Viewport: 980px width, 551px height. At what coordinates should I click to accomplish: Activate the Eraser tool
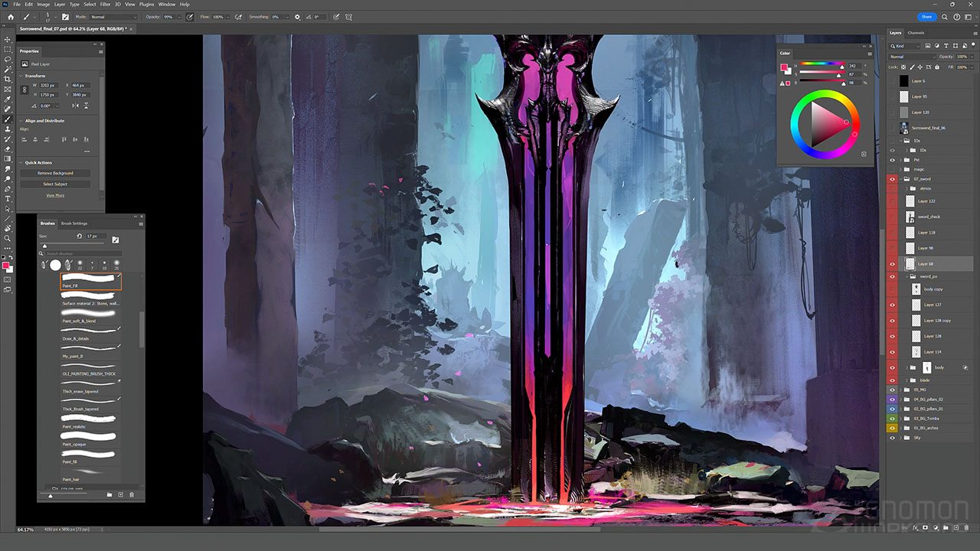(8, 148)
